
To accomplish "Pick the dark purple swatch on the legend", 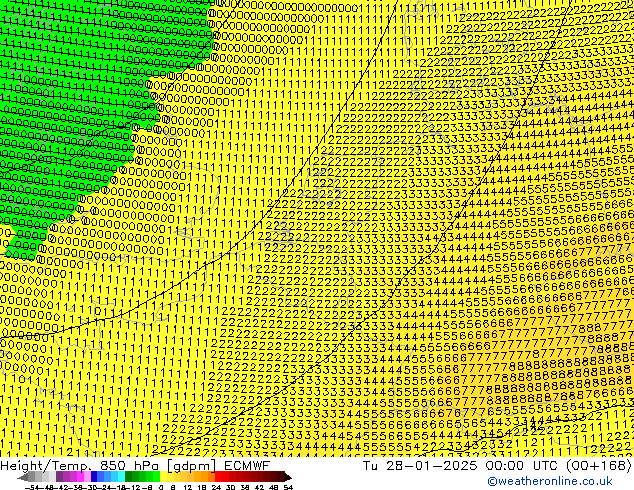I will pyautogui.click(x=59, y=477).
